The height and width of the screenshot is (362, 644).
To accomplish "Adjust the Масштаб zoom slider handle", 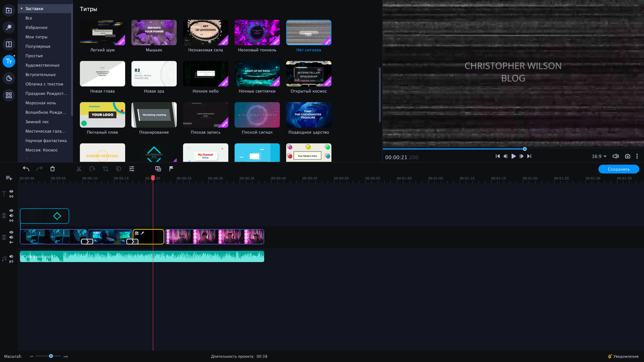I will (51, 356).
